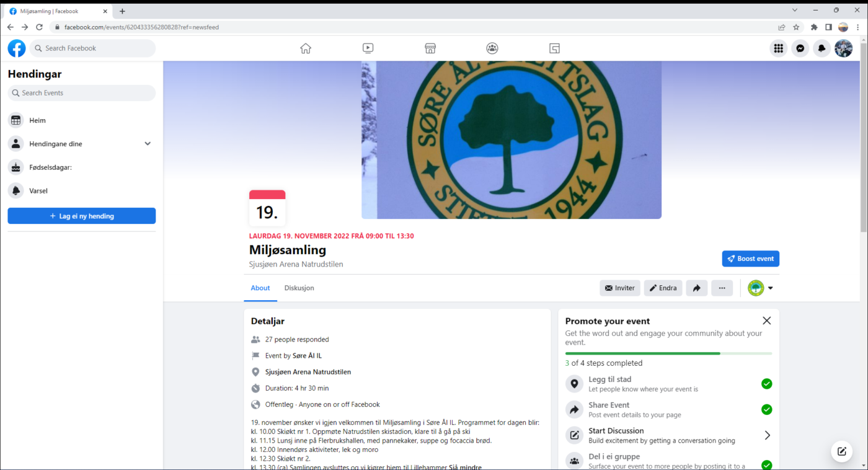868x470 pixels.
Task: Reload the browser page
Action: point(39,27)
